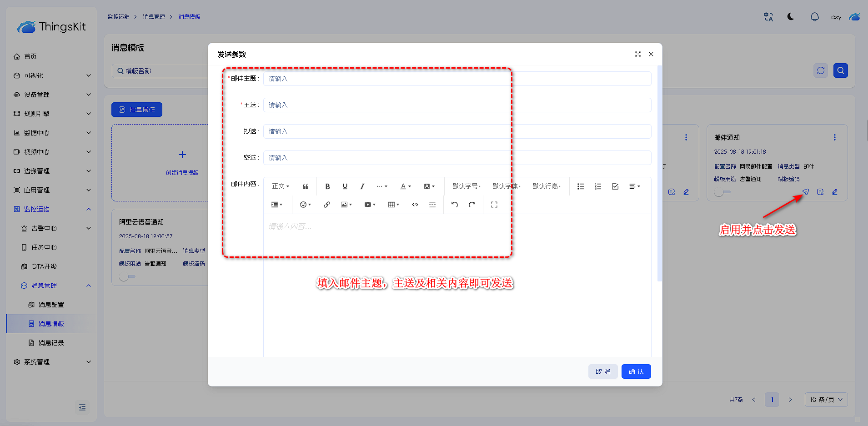Click the Bold formatting icon

click(x=327, y=186)
